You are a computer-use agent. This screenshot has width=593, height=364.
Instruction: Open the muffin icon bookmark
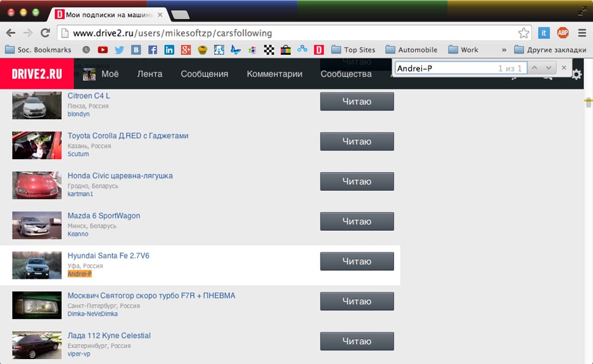click(x=203, y=50)
